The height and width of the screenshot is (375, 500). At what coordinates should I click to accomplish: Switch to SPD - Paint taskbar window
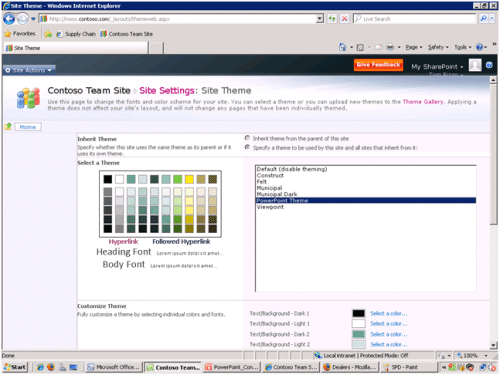coord(409,367)
